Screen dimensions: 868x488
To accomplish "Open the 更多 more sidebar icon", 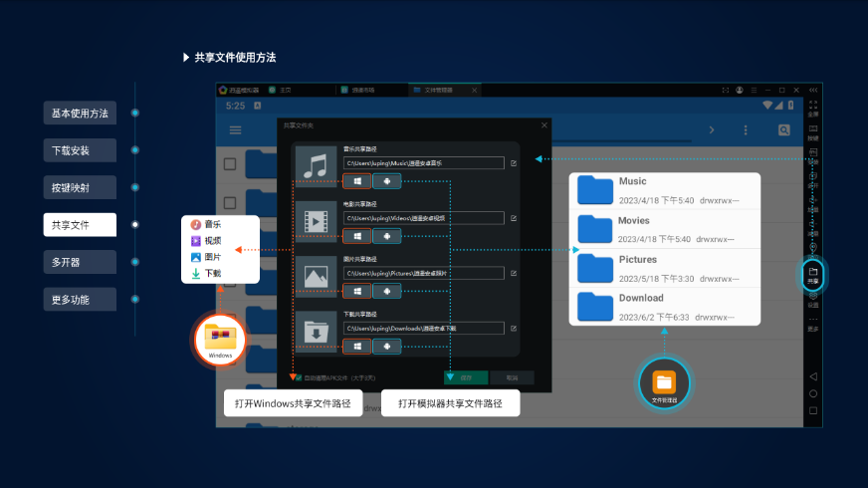I will [812, 324].
